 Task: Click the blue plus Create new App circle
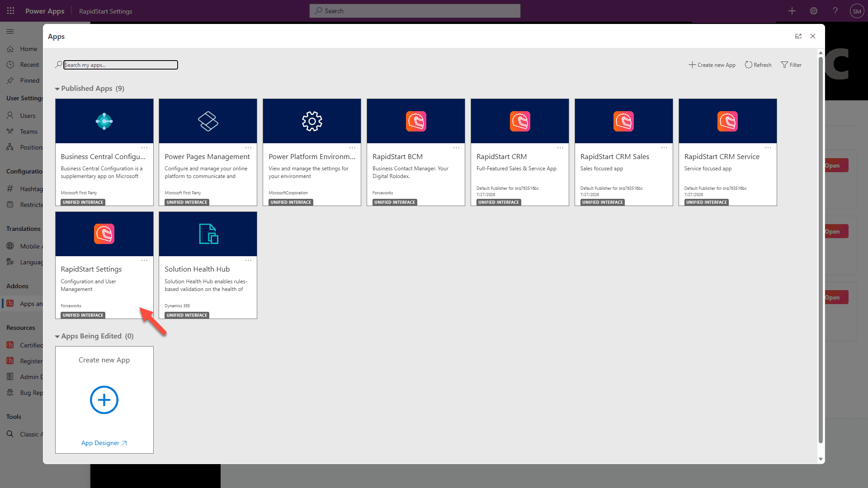pos(104,400)
